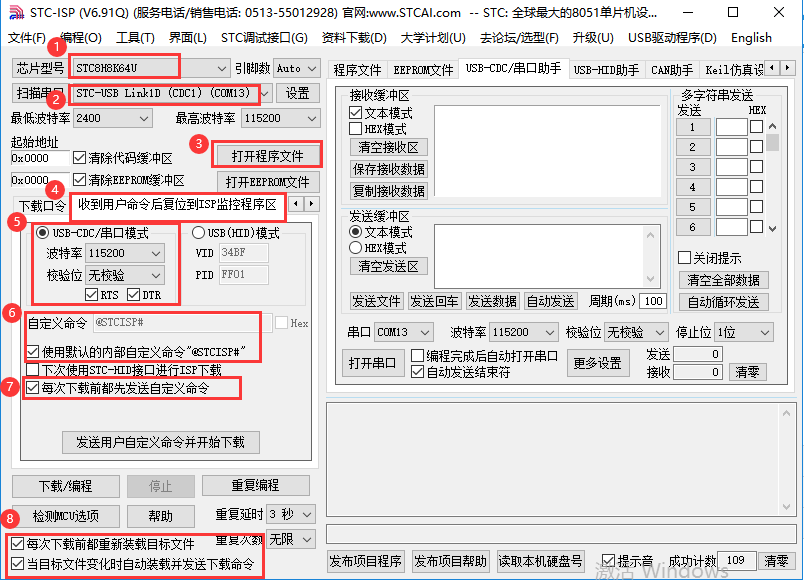
Task: Click 打开串口 button
Action: coord(372,363)
